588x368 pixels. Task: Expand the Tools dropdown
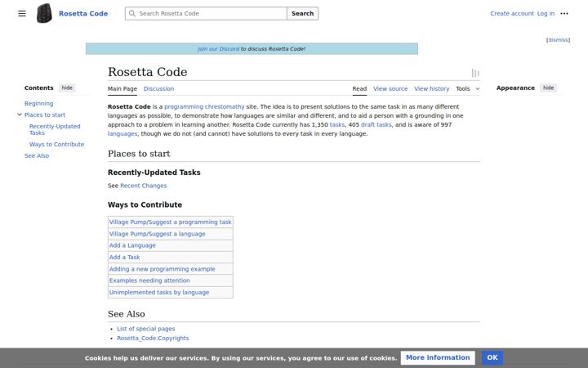click(x=468, y=88)
